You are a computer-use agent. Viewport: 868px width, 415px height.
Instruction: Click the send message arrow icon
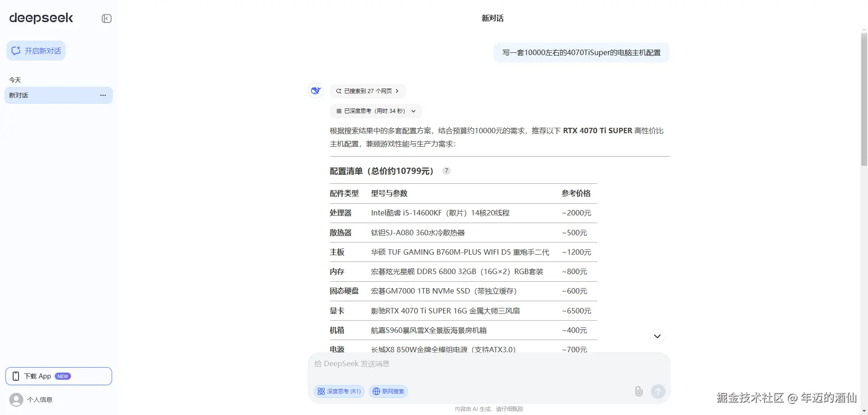658,391
